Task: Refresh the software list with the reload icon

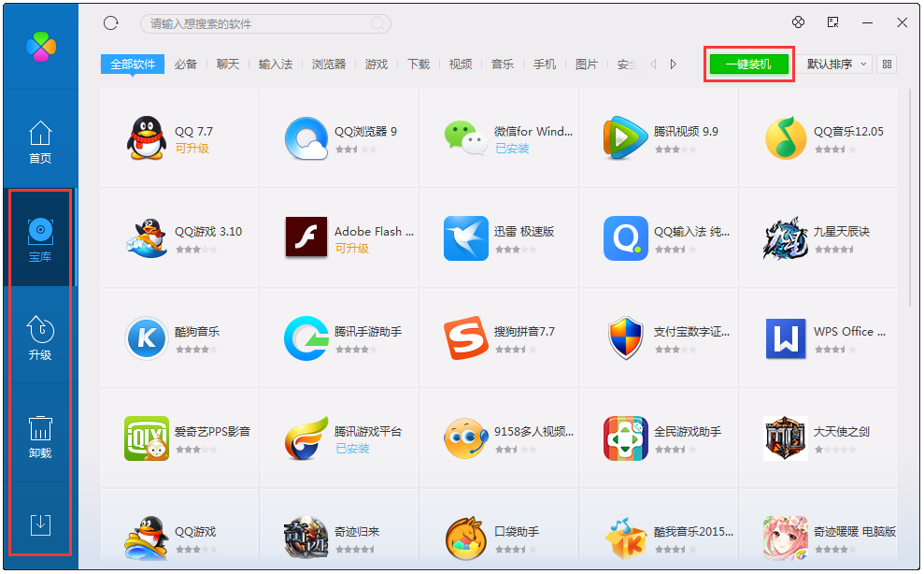Action: (112, 23)
